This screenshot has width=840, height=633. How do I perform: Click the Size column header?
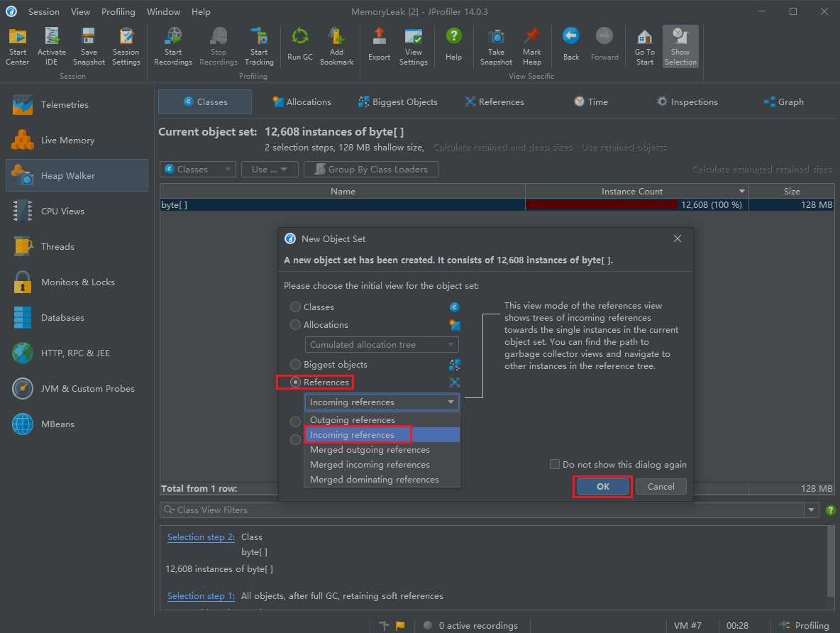[791, 192]
